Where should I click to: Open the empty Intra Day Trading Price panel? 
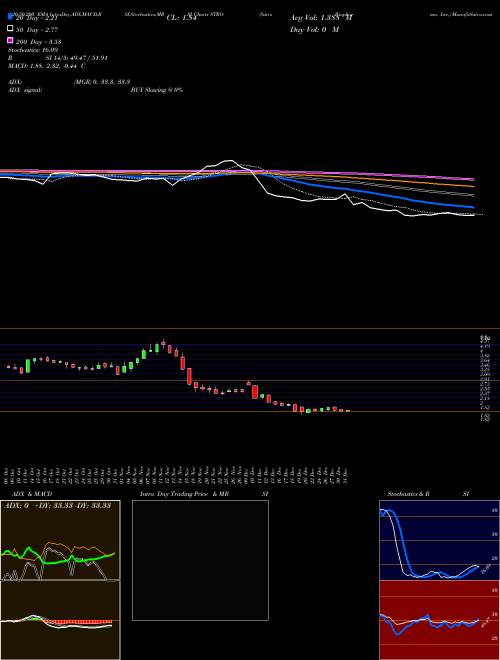click(x=200, y=560)
